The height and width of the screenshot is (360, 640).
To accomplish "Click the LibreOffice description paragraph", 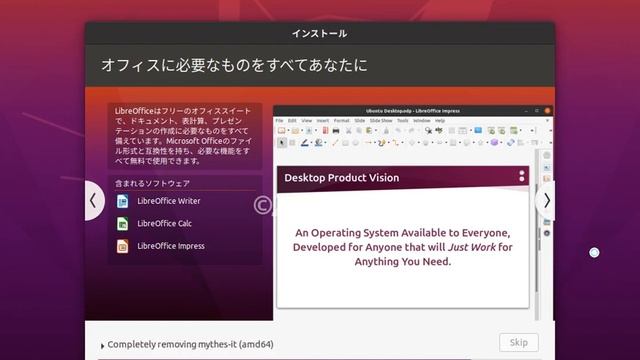I will pos(184,136).
